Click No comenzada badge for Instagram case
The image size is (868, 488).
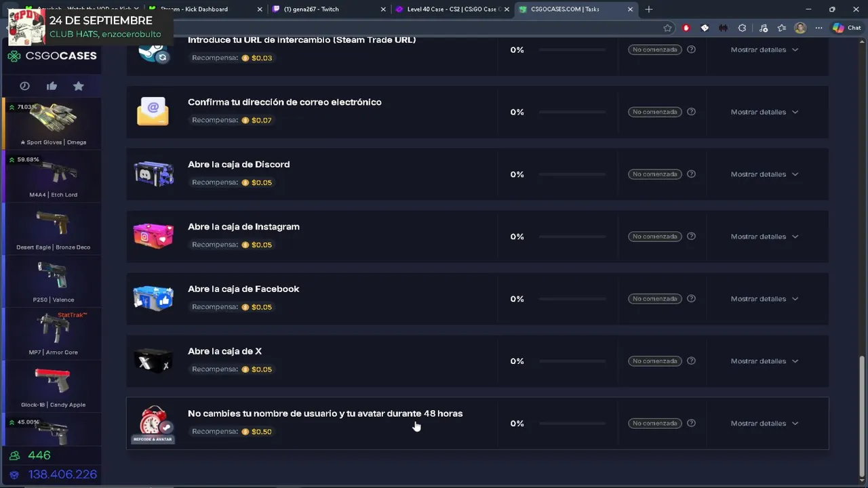tap(654, 237)
